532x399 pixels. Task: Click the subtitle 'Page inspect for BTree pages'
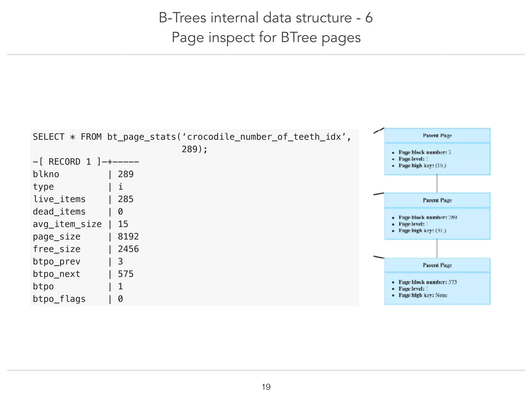[266, 37]
